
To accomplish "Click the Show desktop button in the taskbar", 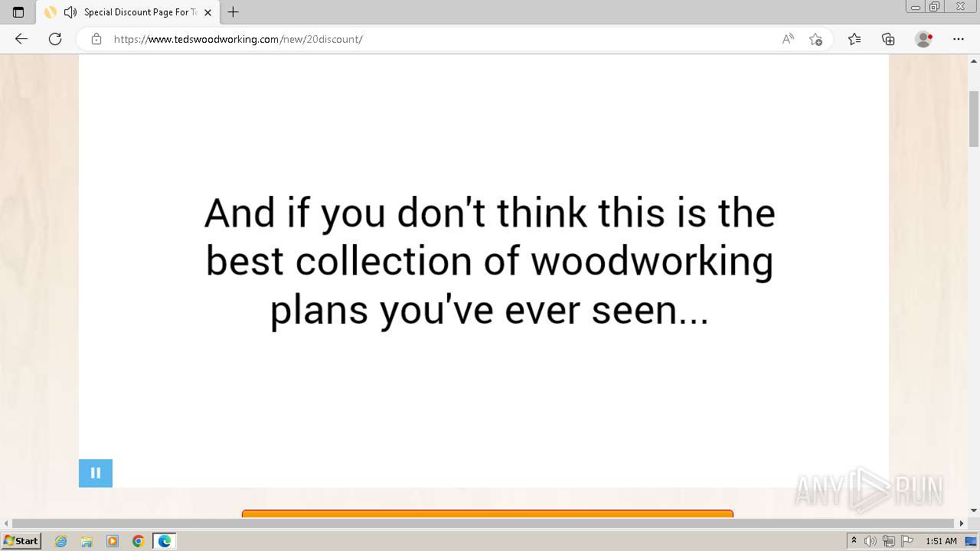I will [972, 541].
